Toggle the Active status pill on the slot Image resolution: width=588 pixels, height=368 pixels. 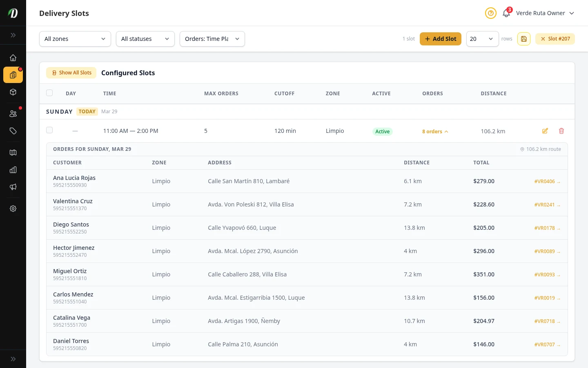382,131
